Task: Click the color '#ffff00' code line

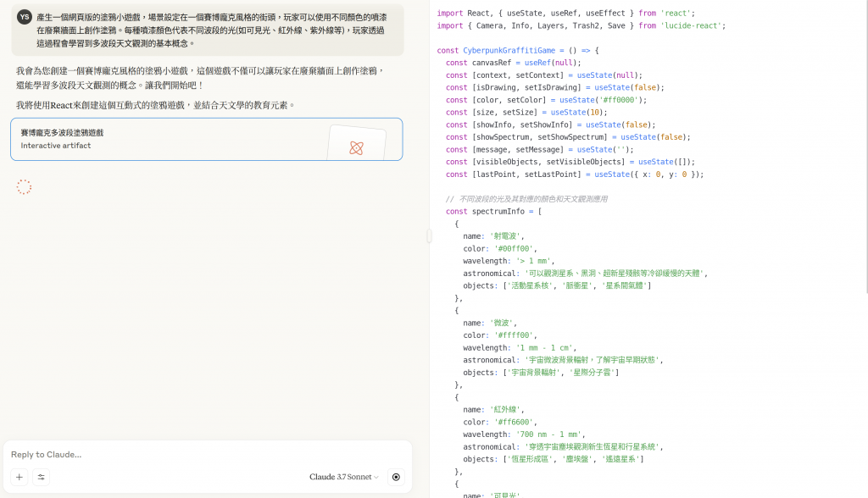Action: coord(500,335)
